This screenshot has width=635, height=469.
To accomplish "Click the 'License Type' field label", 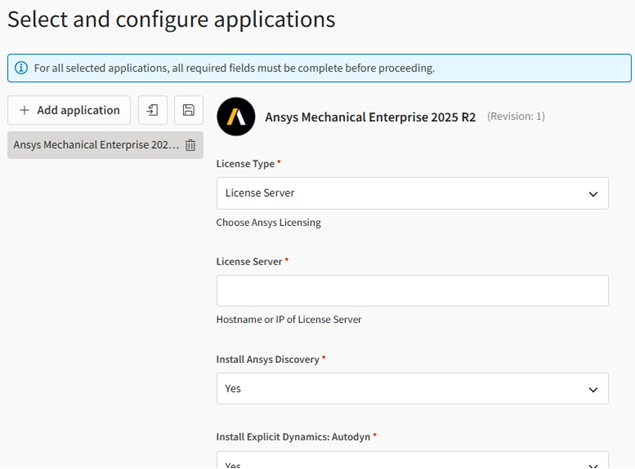I will coord(245,164).
